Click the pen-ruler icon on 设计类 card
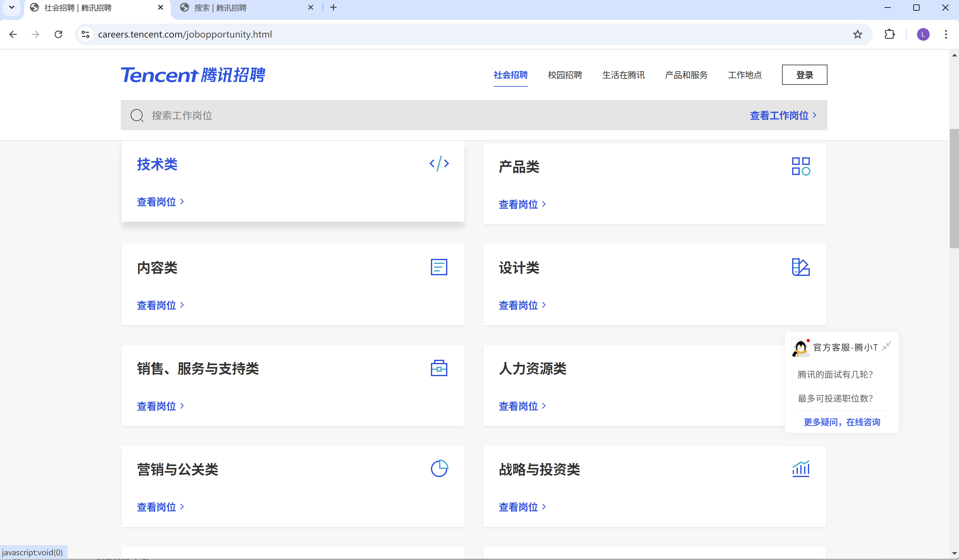 point(801,267)
